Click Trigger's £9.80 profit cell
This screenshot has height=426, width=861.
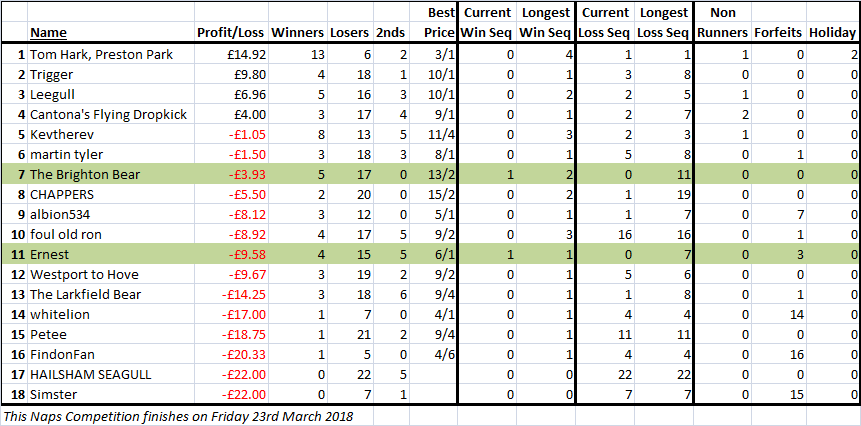231,75
